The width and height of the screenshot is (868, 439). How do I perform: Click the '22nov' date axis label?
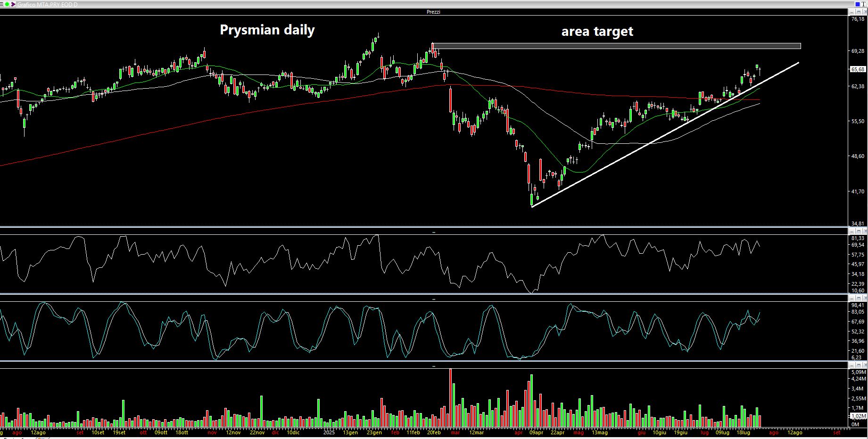(257, 432)
